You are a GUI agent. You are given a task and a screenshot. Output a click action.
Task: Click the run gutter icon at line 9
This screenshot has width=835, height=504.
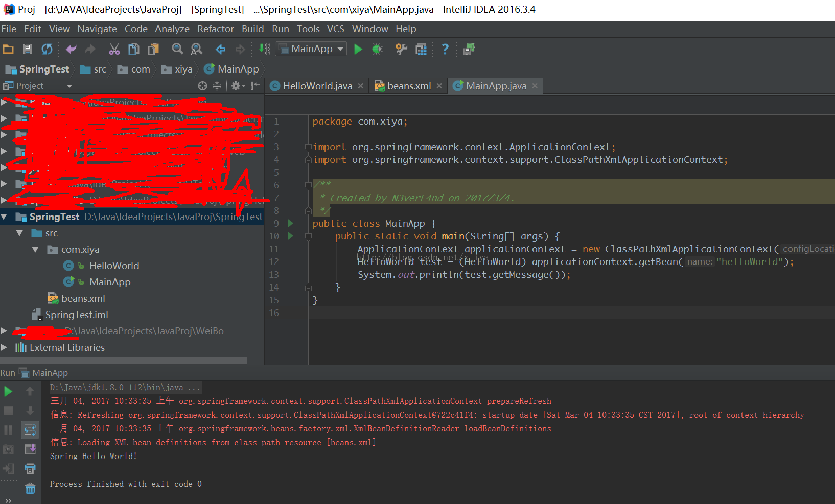291,223
